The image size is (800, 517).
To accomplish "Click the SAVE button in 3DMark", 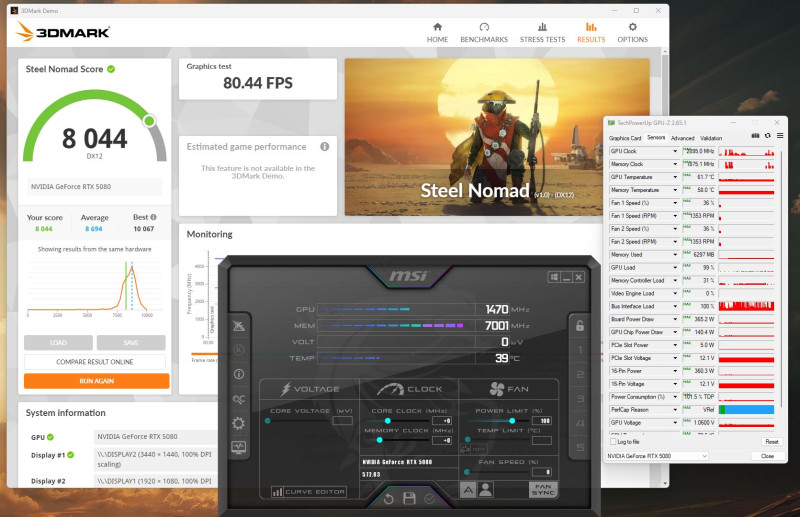I will click(131, 342).
